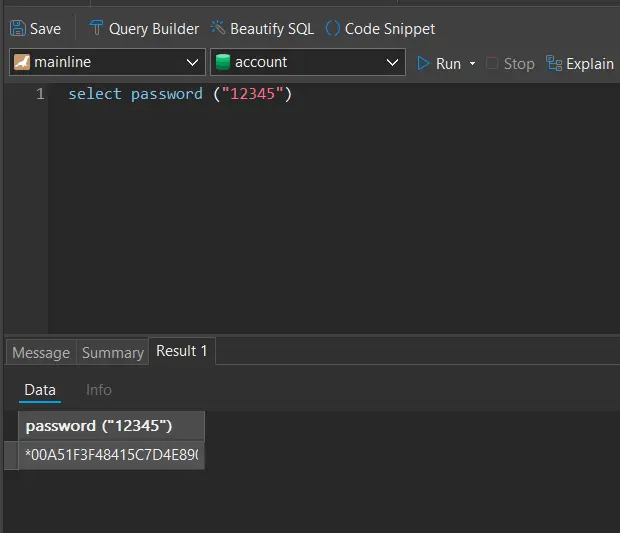Image resolution: width=620 pixels, height=533 pixels.
Task: Click the Save disk icon
Action: (18, 29)
